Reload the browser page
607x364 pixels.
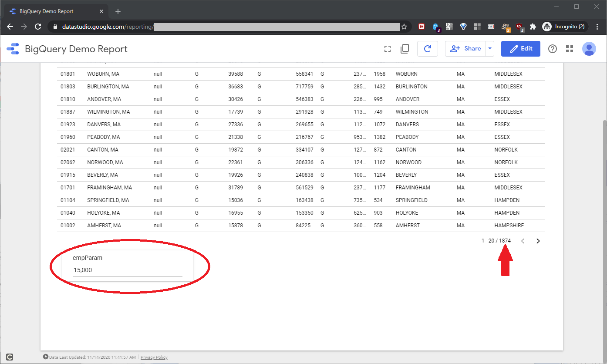click(38, 27)
